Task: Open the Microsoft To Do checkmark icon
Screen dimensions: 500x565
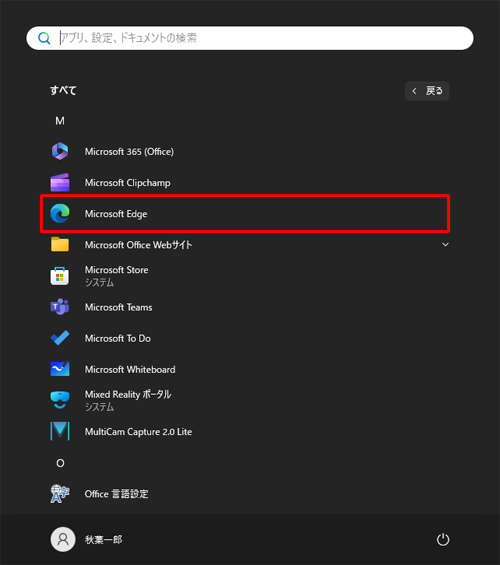Action: 60,338
